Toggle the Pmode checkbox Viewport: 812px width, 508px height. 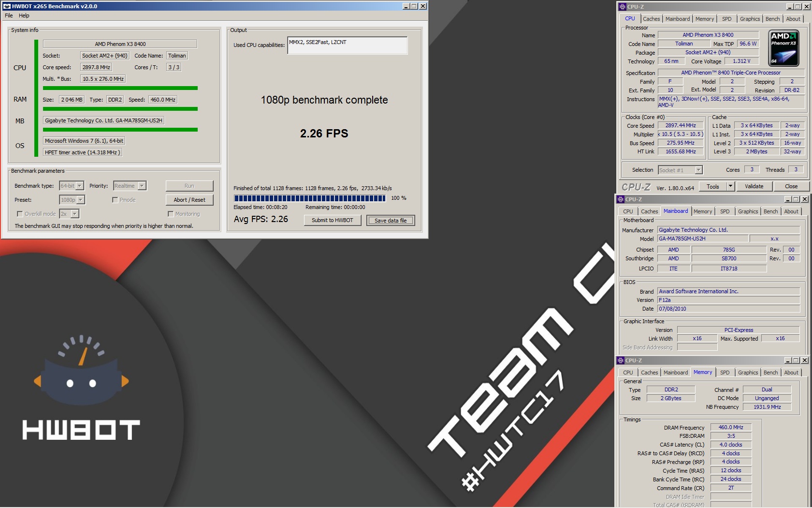[x=115, y=200]
